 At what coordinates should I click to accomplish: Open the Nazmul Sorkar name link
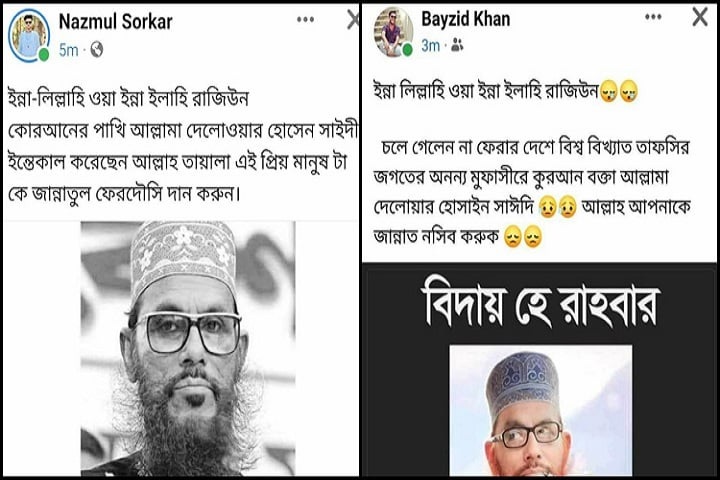[116, 22]
